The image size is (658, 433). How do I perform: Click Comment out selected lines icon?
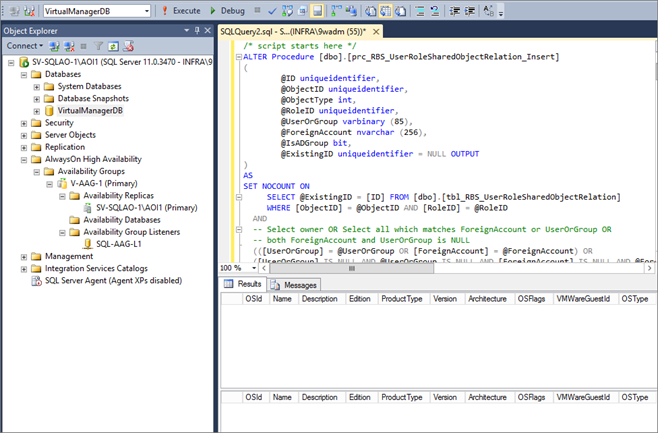pos(420,11)
